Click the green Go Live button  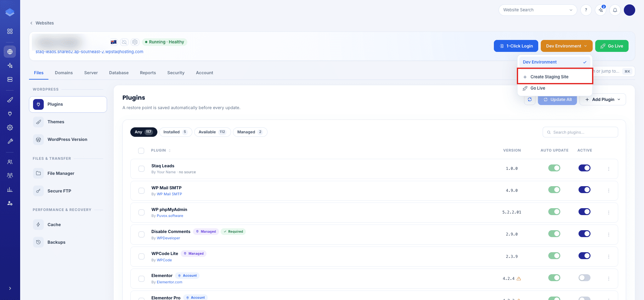[612, 46]
